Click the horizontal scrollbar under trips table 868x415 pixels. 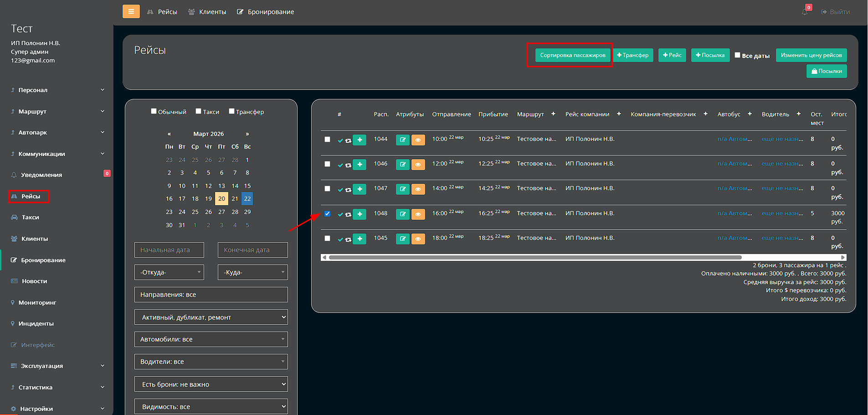click(x=535, y=257)
